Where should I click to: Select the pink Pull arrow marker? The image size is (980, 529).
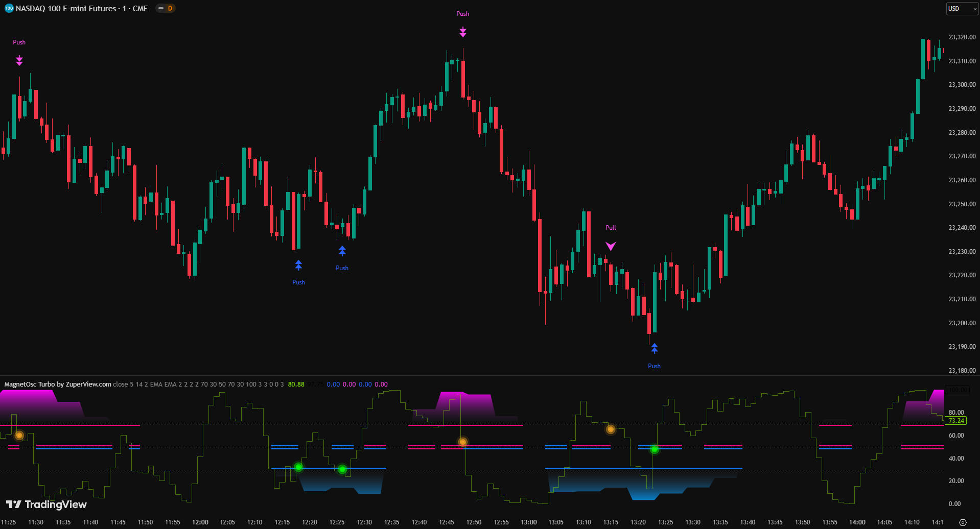coord(611,246)
